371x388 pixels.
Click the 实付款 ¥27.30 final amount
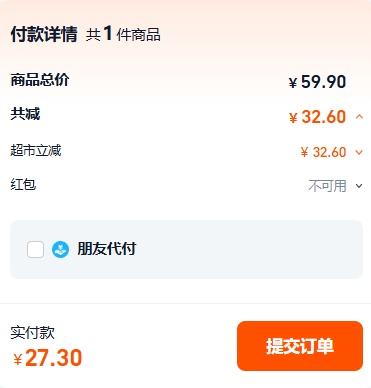(48, 358)
